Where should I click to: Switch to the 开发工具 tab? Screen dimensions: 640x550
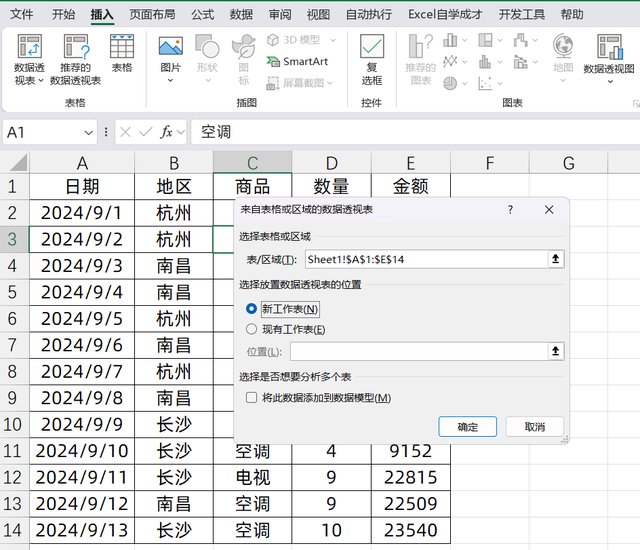tap(522, 15)
